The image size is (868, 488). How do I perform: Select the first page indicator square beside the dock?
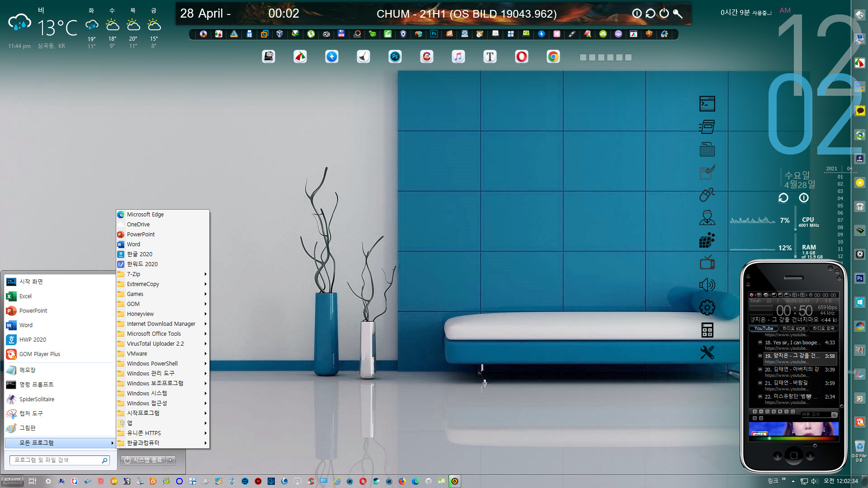583,57
